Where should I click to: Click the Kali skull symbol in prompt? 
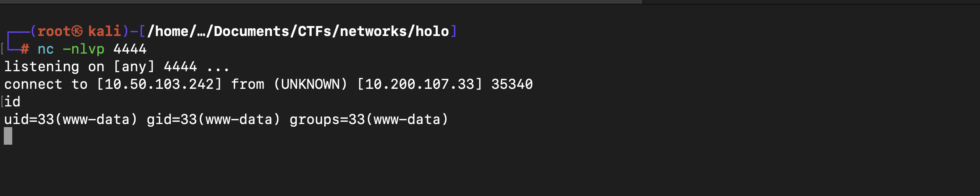coord(77,31)
